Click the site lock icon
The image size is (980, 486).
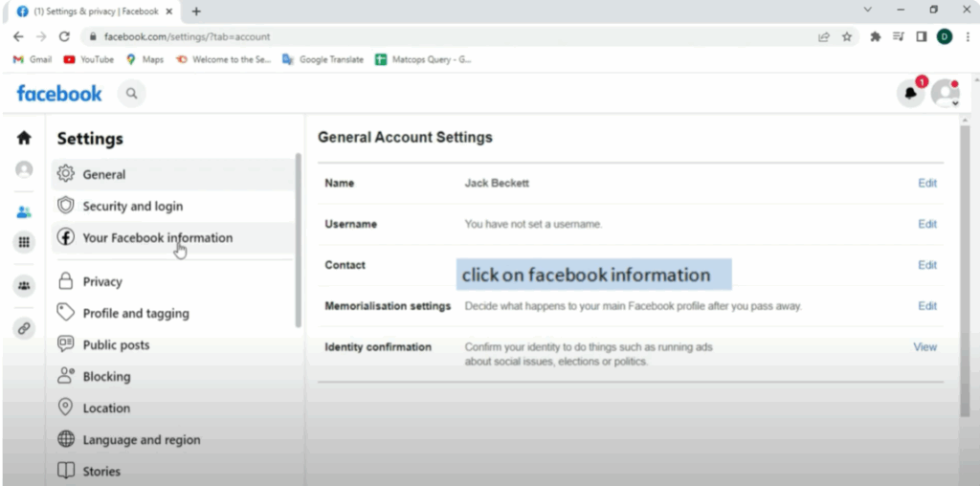[93, 37]
